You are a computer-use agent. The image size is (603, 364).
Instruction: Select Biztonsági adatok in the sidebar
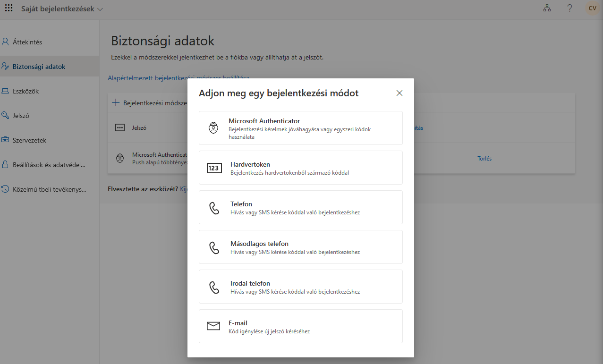[50, 67]
